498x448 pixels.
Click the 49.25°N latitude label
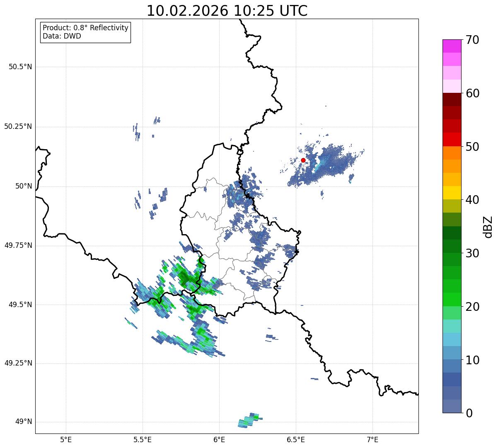coord(18,363)
